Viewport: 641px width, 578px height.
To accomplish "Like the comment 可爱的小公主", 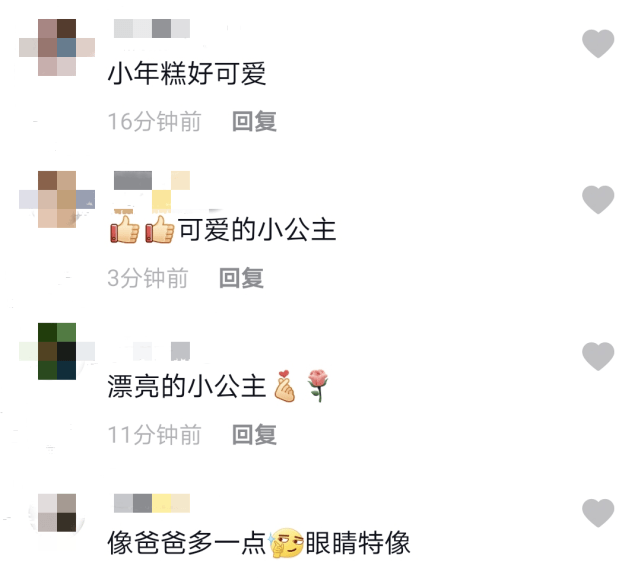I will point(598,199).
